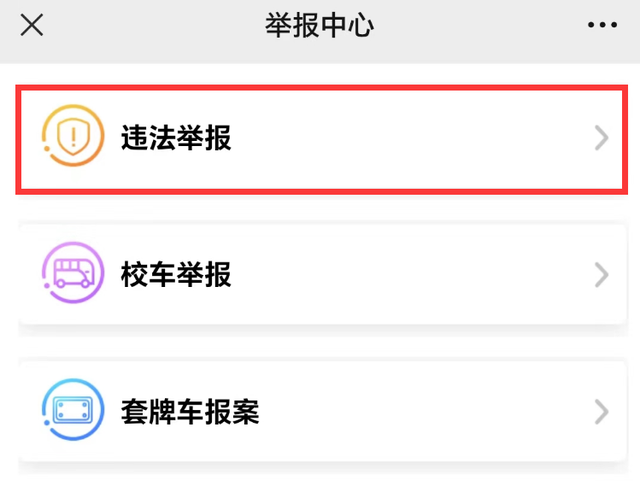This screenshot has height=486, width=640.
Task: Click the header bar between X and title
Action: click(x=150, y=25)
